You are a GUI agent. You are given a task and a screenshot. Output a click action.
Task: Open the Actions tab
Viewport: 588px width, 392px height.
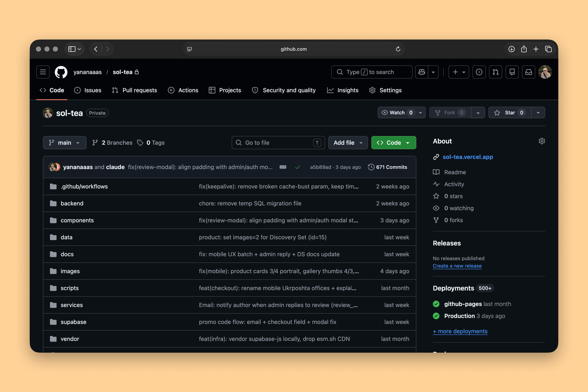point(183,90)
